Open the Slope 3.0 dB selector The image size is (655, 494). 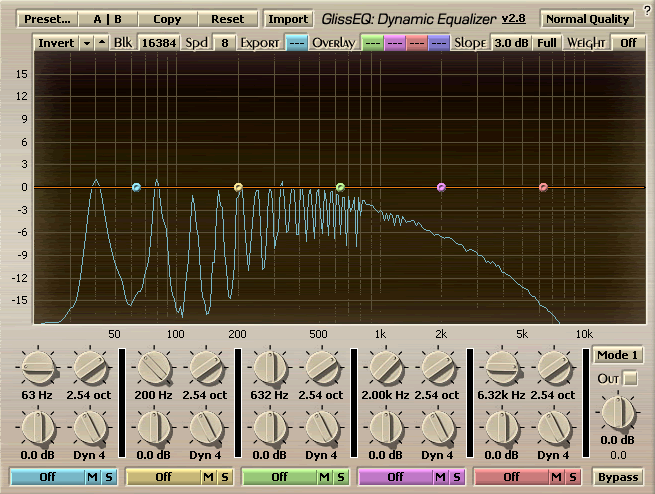(x=511, y=43)
